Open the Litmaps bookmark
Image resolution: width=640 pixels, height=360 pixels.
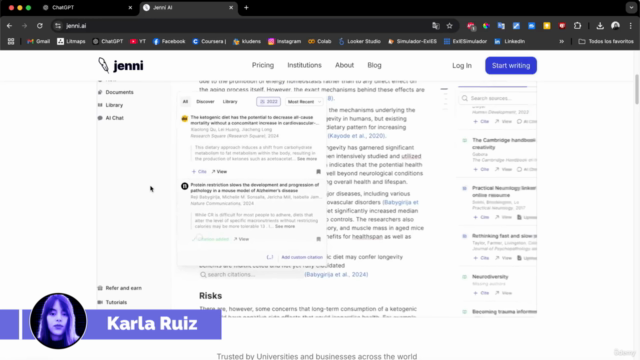(71, 41)
